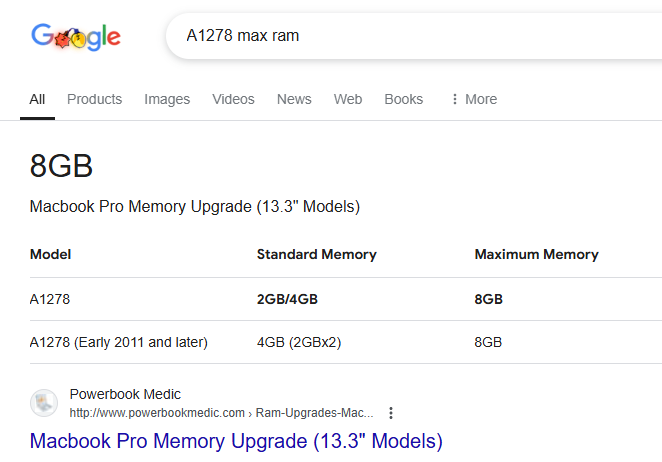Click the search box containing 'A1278 max ram'
Image resolution: width=662 pixels, height=462 pixels.
[400, 36]
